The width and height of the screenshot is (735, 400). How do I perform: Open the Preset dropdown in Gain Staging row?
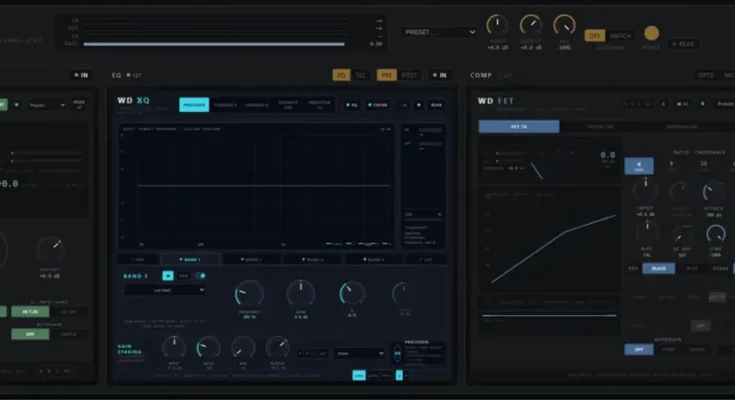360,353
